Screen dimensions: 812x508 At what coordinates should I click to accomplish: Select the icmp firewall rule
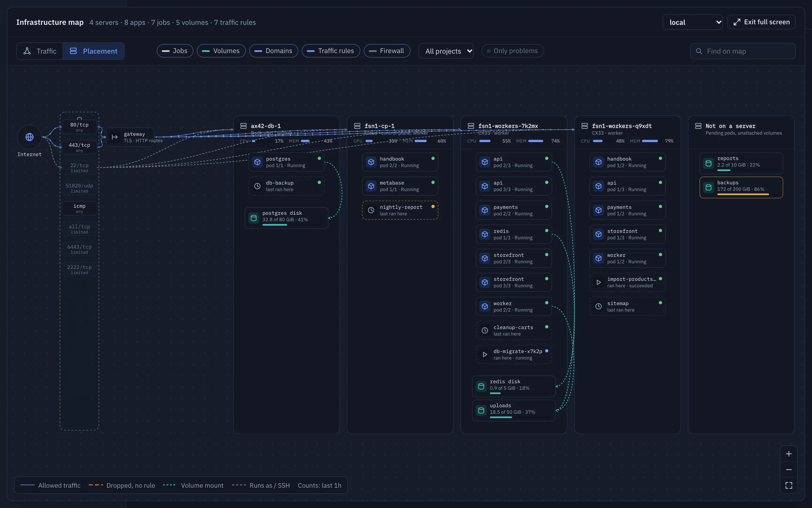pos(80,208)
